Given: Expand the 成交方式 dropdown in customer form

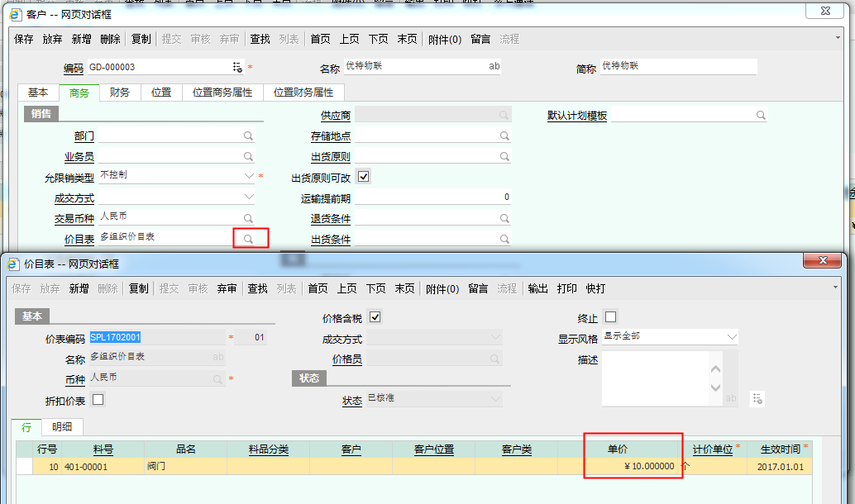Looking at the screenshot, I should 250,197.
